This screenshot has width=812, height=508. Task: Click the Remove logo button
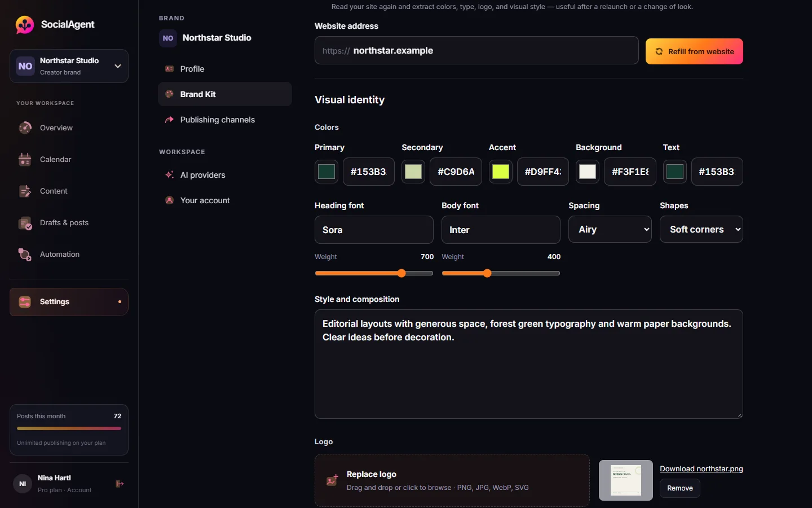pos(680,488)
